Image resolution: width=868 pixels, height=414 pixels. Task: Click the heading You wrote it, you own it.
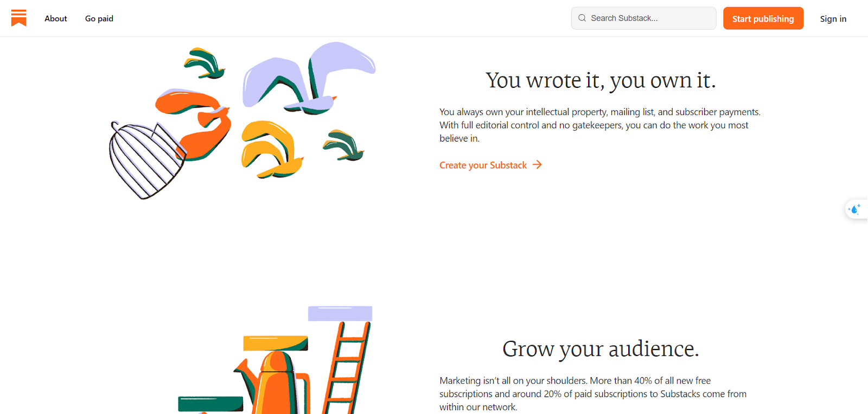point(601,80)
